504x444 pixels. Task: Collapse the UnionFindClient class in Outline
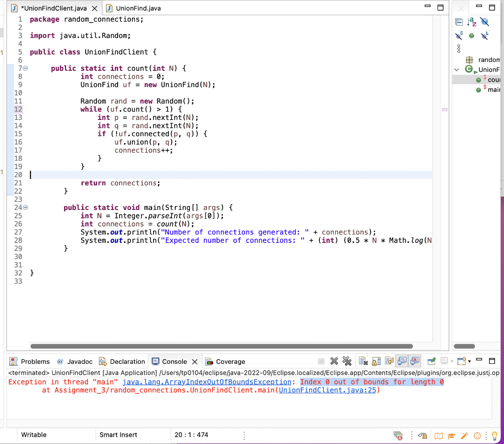(x=457, y=70)
